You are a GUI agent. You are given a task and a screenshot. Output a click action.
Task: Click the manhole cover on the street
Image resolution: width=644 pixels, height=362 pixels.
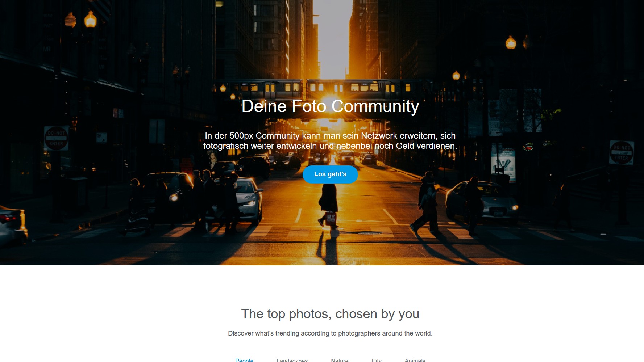pos(370,233)
